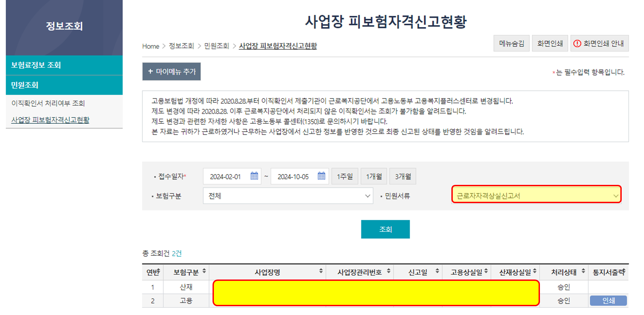
Task: Open the end date calendar picker
Action: click(x=321, y=176)
